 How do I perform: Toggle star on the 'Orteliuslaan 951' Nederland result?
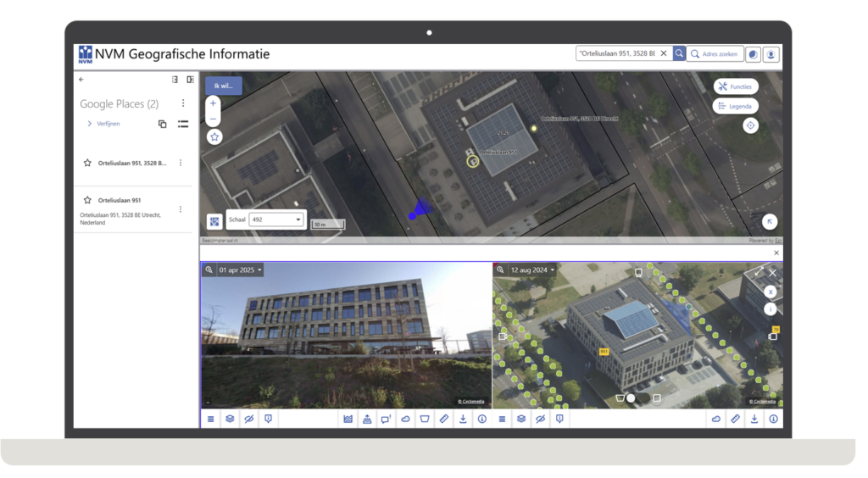87,200
